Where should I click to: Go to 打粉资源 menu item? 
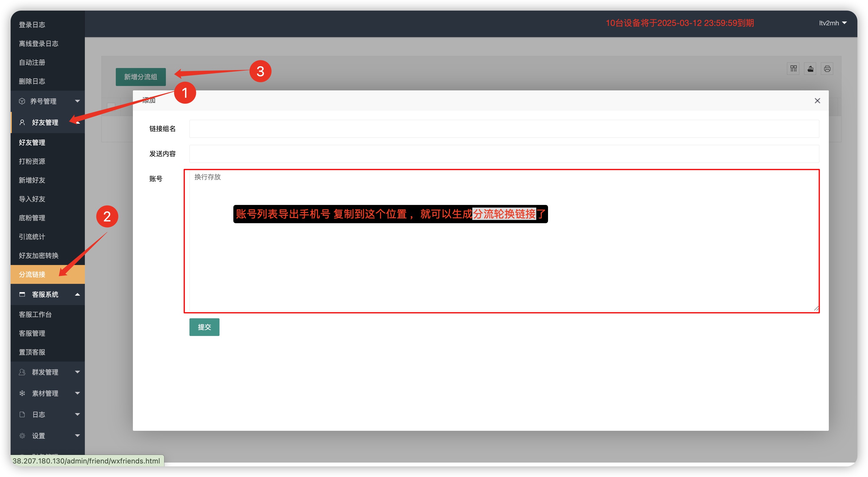coord(32,161)
